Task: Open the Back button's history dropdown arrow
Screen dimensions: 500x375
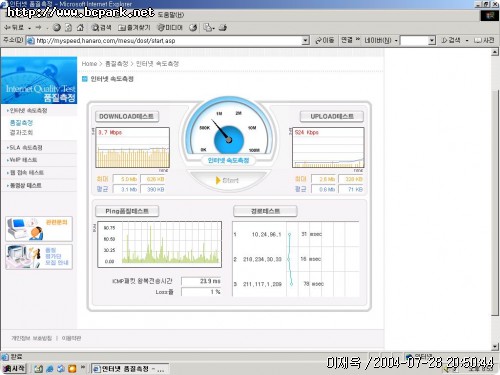Action: click(29, 28)
